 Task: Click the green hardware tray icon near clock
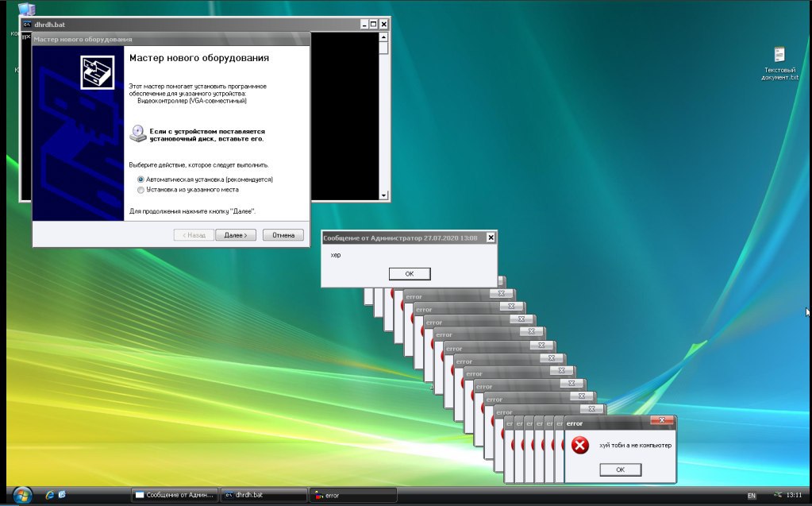[778, 495]
